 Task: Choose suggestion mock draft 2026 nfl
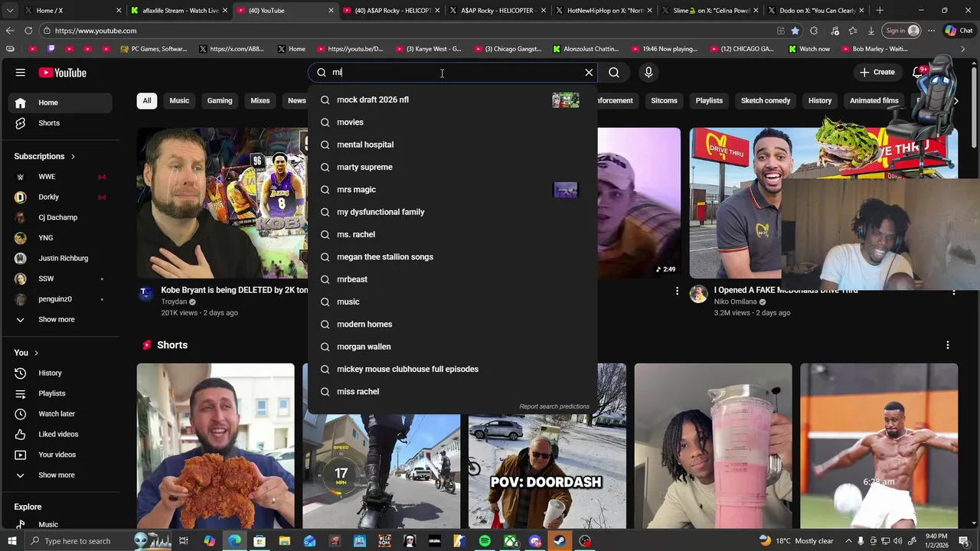452,100
